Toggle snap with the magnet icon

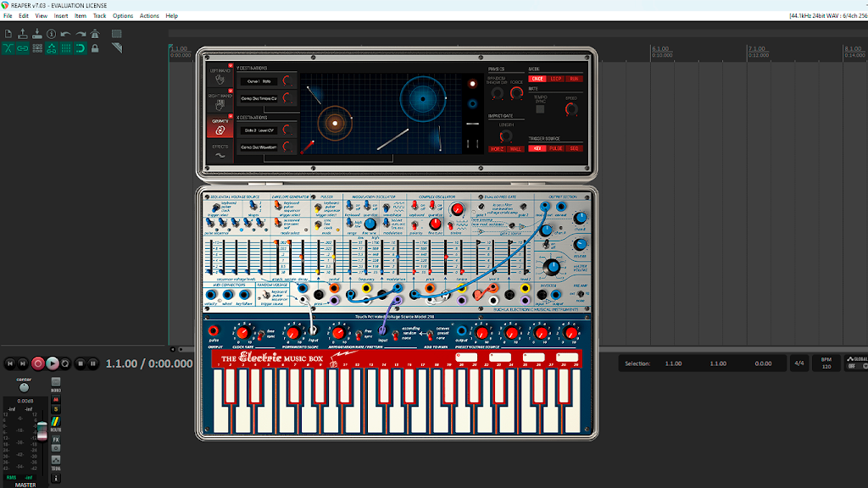(81, 48)
